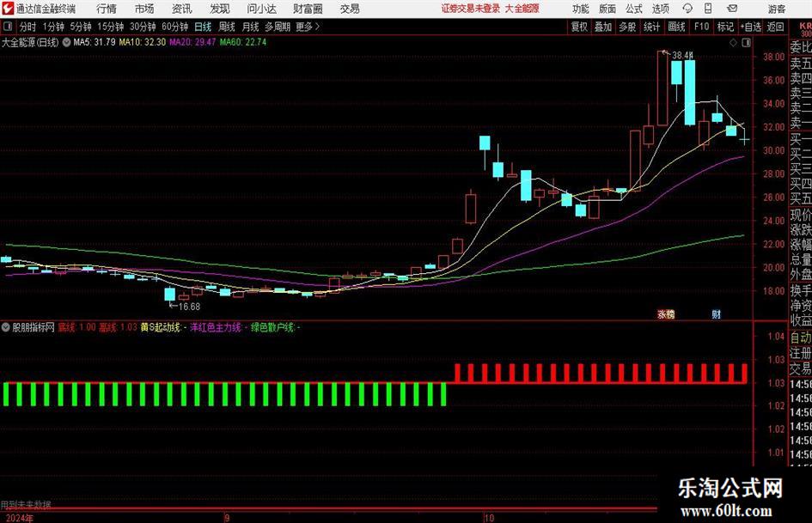The width and height of the screenshot is (812, 523).
Task: Open the 发现 menu
Action: (220, 9)
